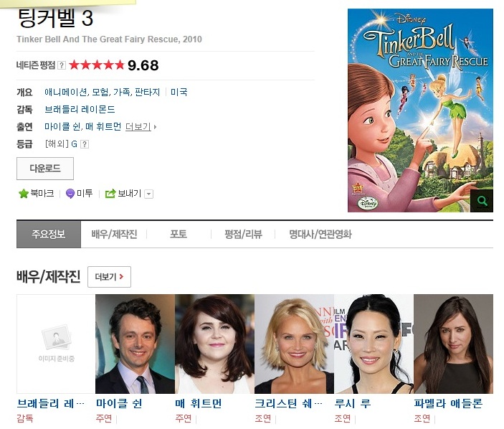Click the help icon beside 네티즌 평점
This screenshot has height=429, width=504.
pos(62,65)
